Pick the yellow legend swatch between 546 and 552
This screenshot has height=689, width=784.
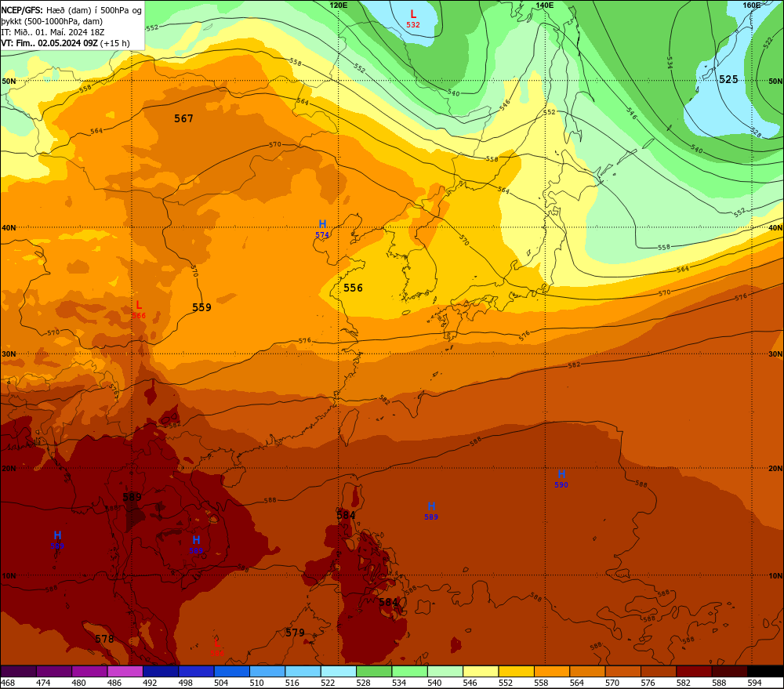[x=481, y=671]
